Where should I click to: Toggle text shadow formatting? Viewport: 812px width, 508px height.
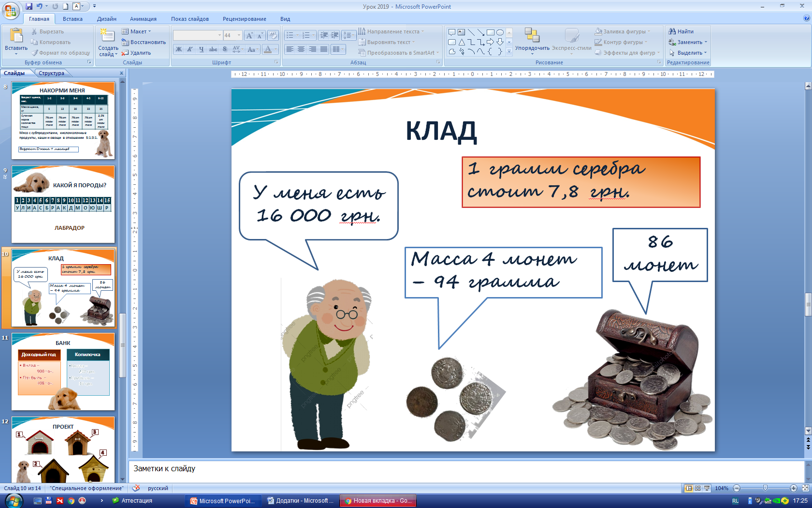pyautogui.click(x=224, y=49)
